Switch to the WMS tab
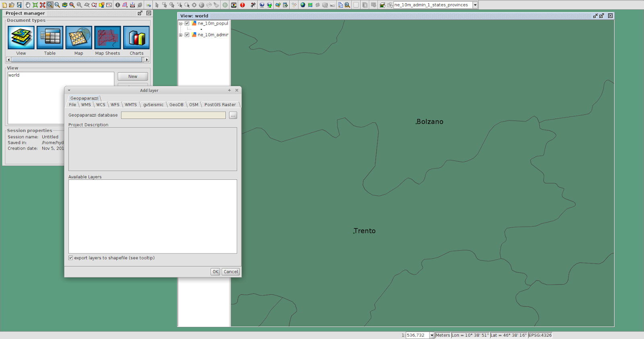644x339 pixels. (x=86, y=105)
